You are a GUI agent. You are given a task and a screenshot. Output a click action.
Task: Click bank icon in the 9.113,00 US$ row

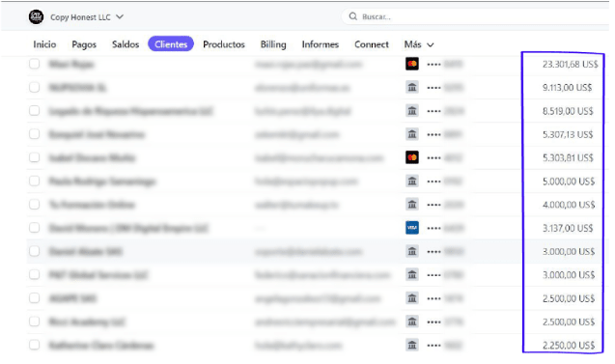[x=412, y=87]
